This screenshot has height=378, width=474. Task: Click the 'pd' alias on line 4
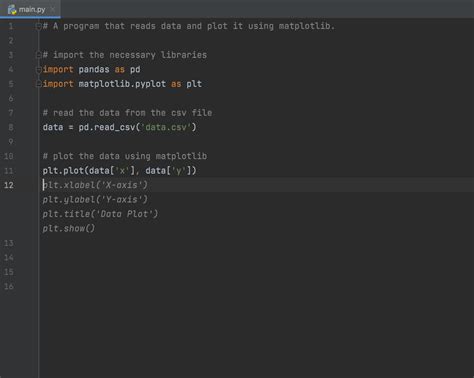tap(135, 70)
